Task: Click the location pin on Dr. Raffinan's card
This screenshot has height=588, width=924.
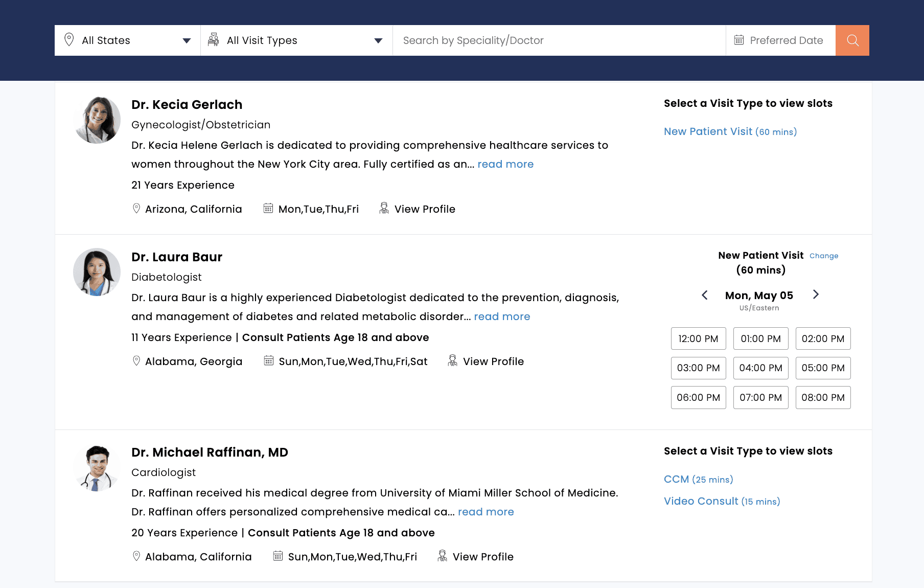Action: (x=136, y=556)
